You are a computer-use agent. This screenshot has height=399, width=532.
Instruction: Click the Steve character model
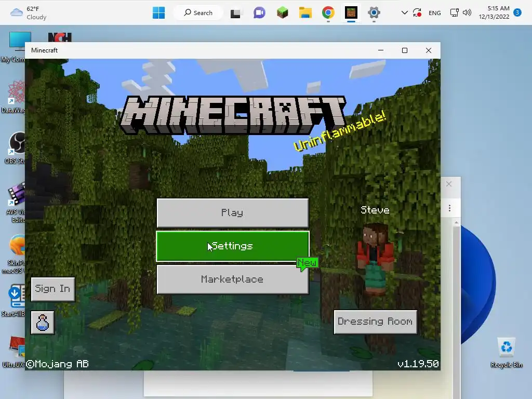[375, 260]
